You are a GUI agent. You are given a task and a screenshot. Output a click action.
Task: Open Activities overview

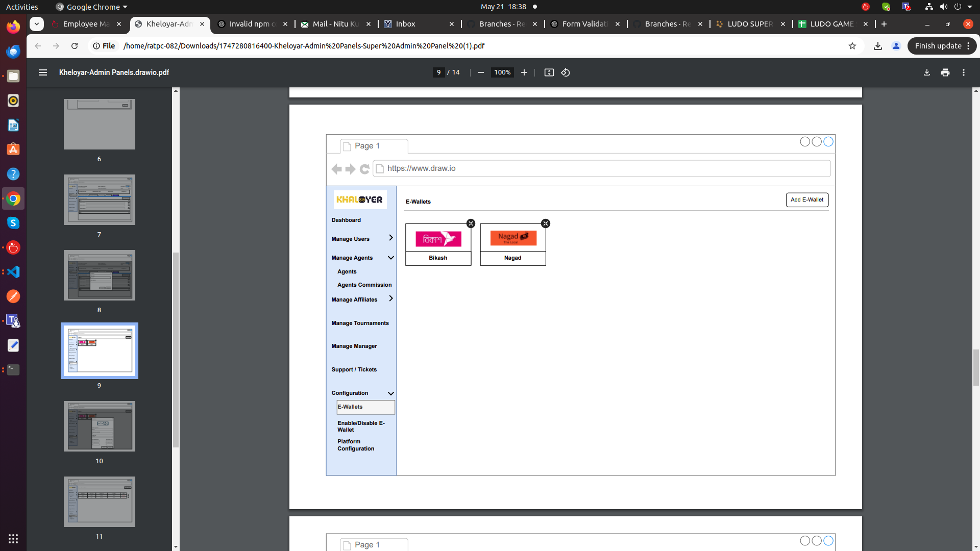22,7
